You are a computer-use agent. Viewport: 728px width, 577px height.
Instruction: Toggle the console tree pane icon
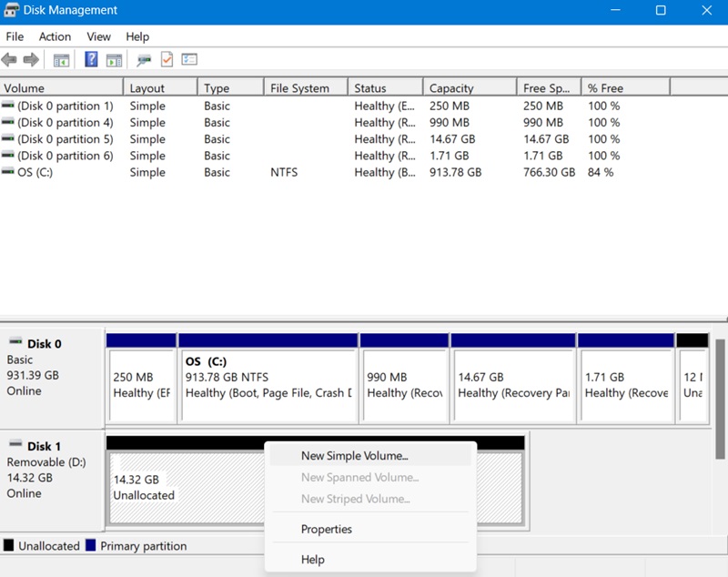(59, 59)
